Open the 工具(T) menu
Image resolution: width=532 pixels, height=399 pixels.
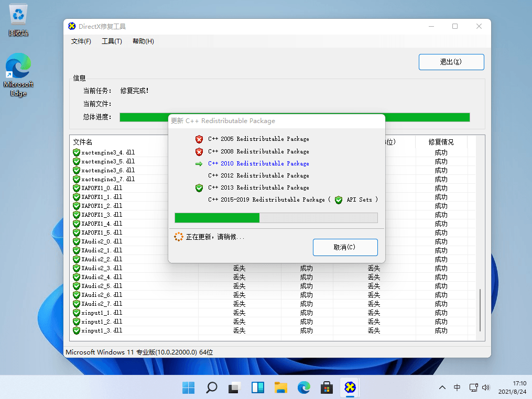click(x=112, y=41)
